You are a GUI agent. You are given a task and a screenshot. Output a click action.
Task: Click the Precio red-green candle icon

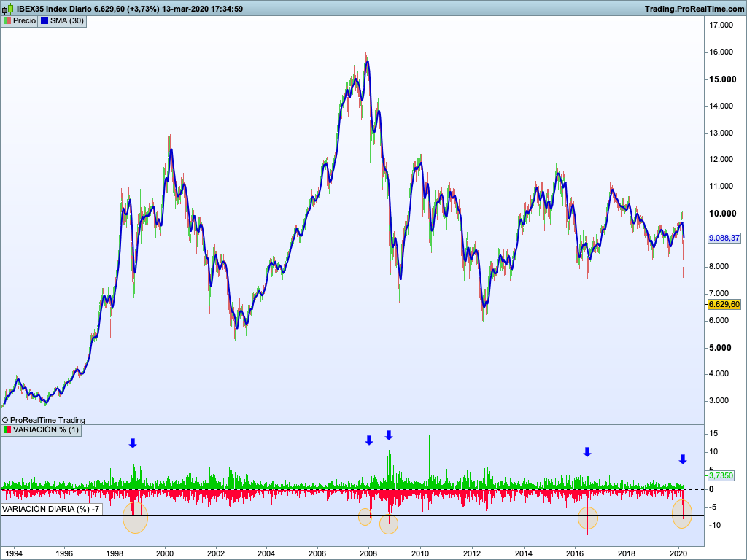[x=7, y=21]
